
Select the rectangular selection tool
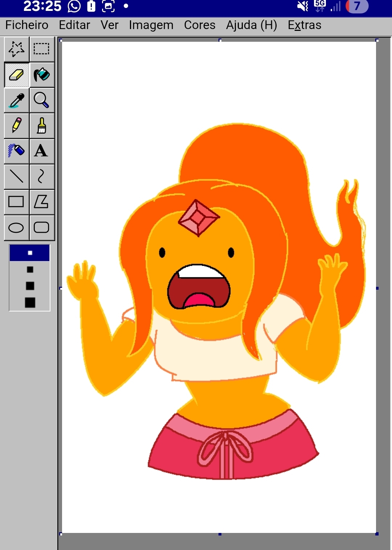[x=42, y=49]
